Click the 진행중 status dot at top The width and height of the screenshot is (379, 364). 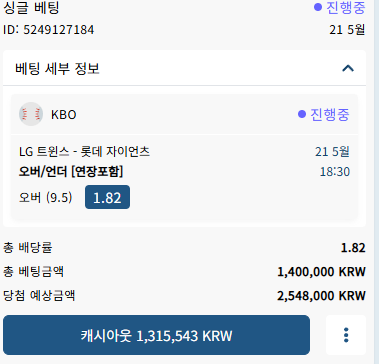pyautogui.click(x=317, y=7)
